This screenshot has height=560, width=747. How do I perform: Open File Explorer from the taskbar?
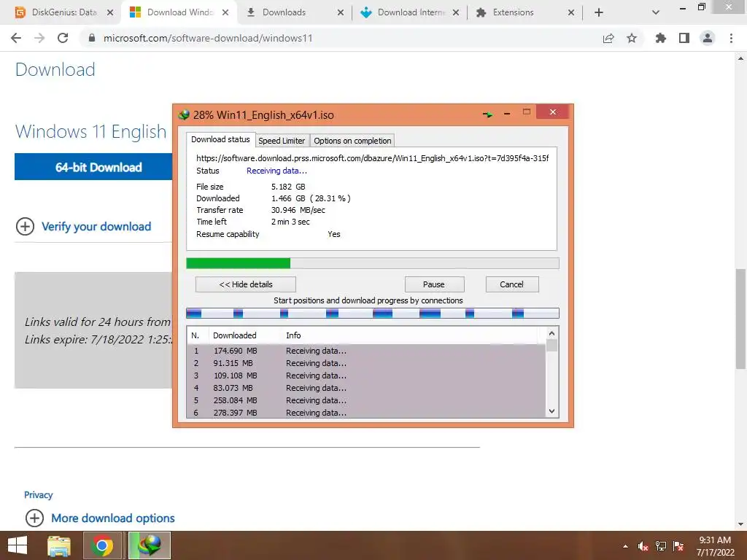tap(59, 545)
